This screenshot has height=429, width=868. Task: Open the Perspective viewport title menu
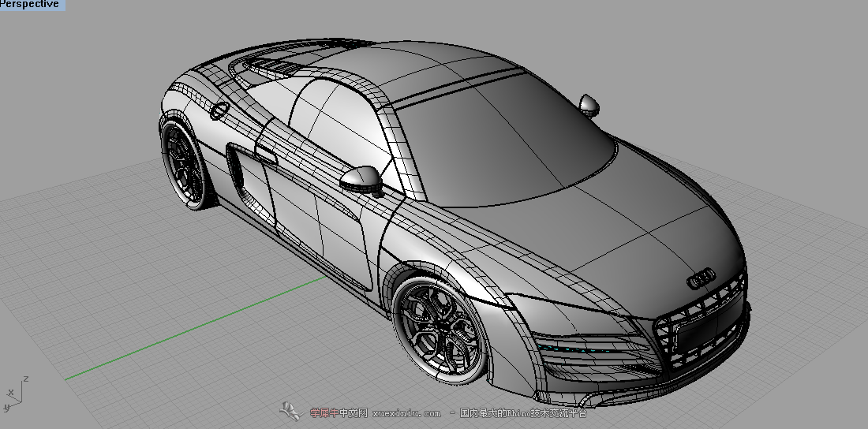(32, 5)
